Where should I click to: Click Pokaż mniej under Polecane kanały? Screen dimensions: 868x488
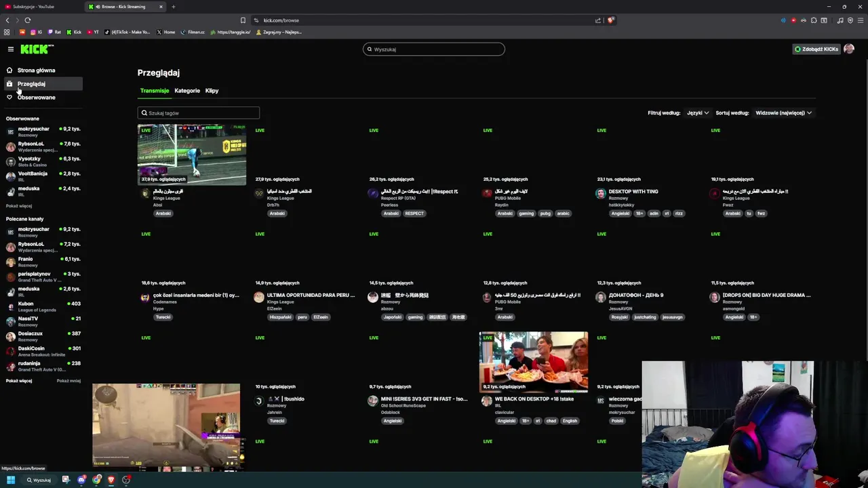coord(68,381)
